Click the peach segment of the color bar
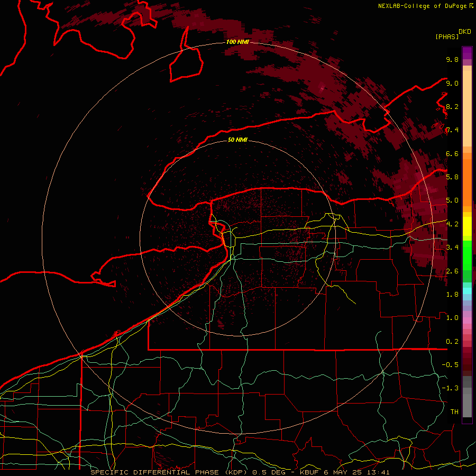 [x=467, y=108]
